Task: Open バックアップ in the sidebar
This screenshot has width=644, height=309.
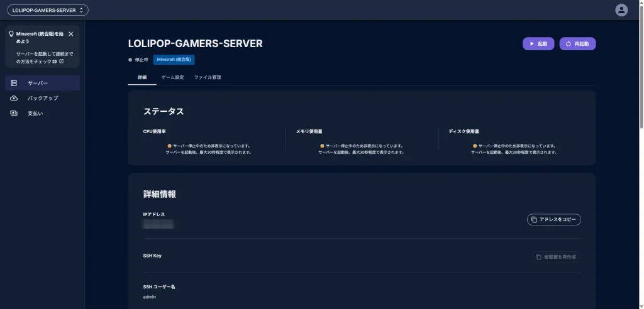Action: click(x=42, y=98)
